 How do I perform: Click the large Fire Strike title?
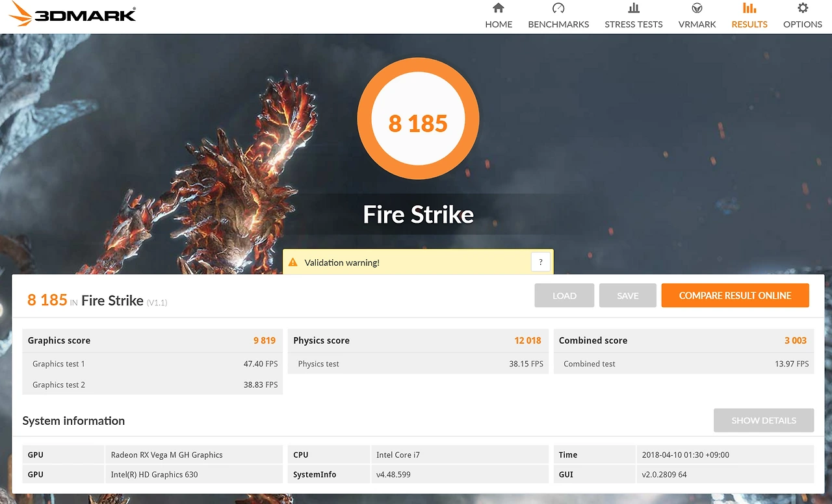418,214
